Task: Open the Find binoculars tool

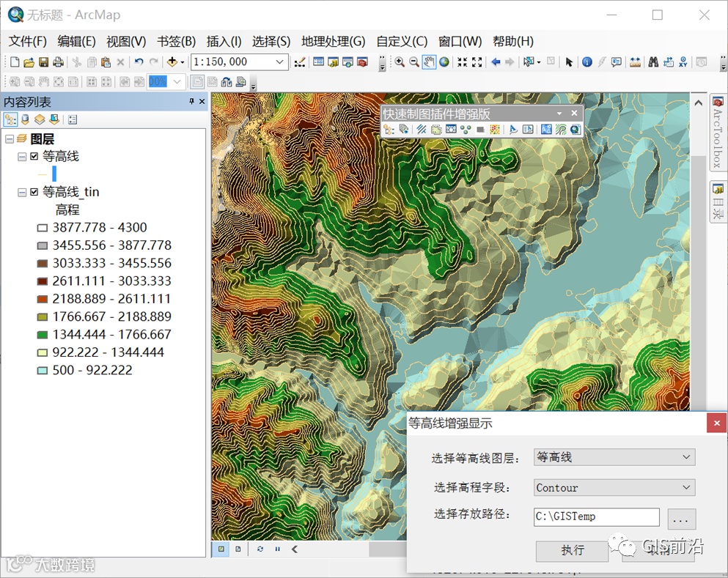Action: point(652,62)
